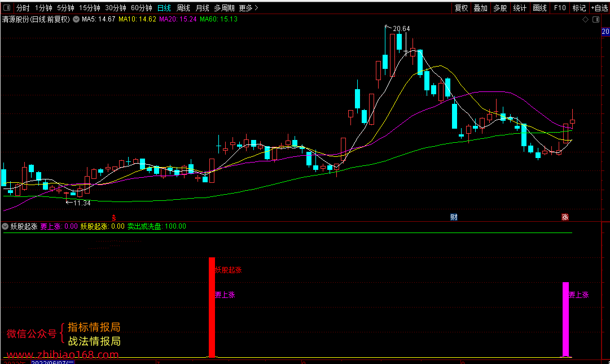This screenshot has width=610, height=364.
Task: Open 妖股起涨 sub-indicator dropdown arrow
Action: pyautogui.click(x=5, y=226)
